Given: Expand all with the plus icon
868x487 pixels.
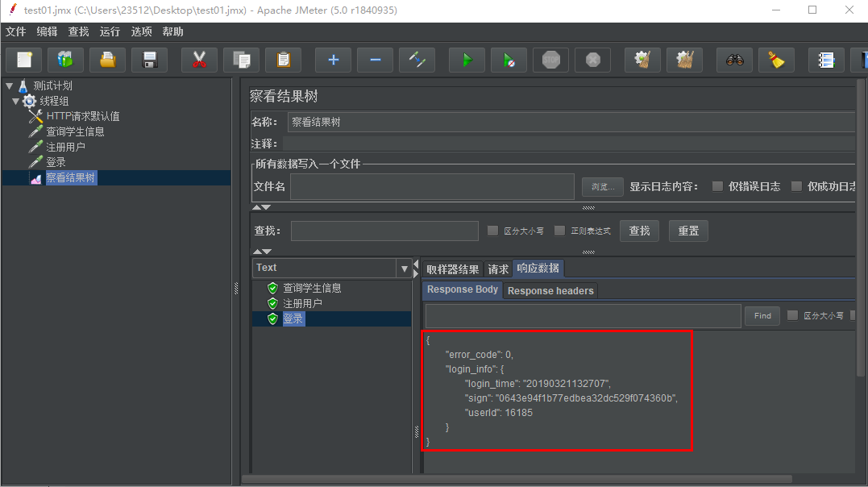Looking at the screenshot, I should tap(333, 60).
